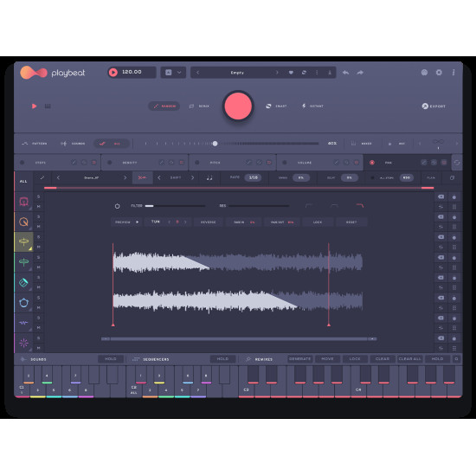Toggle the enable dot on the PITCH tab

197,163
